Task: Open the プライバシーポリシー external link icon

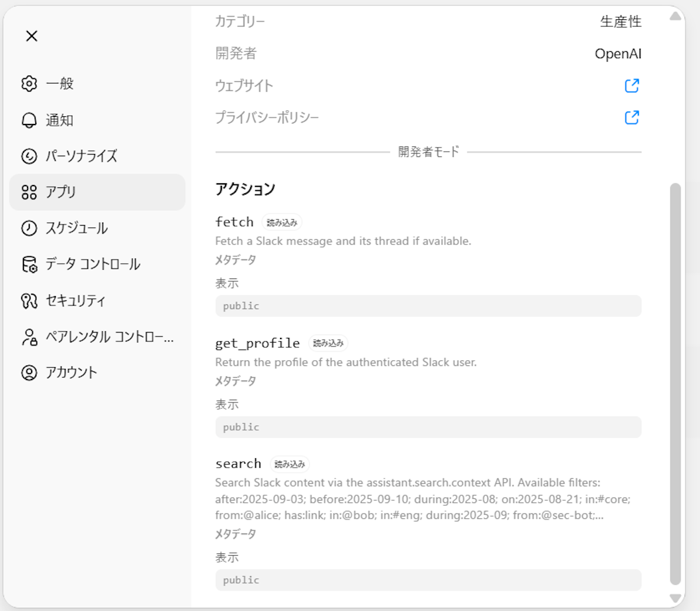Action: tap(632, 117)
